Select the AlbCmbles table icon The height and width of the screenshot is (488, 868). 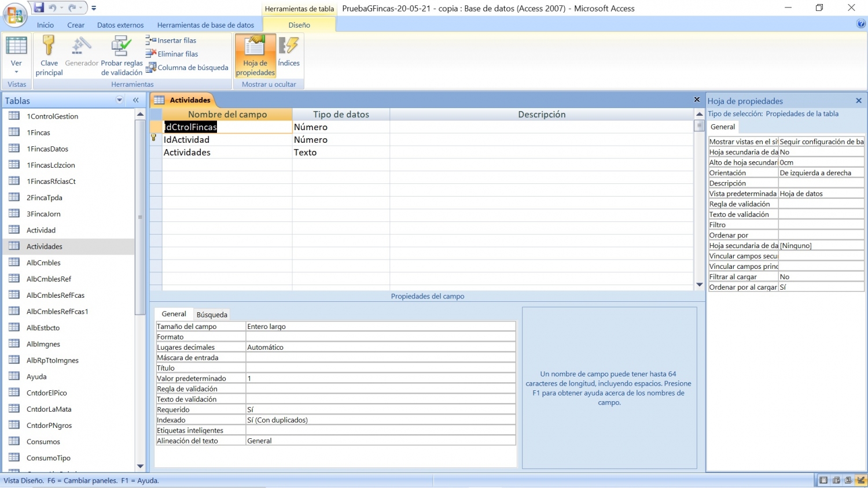click(x=14, y=263)
